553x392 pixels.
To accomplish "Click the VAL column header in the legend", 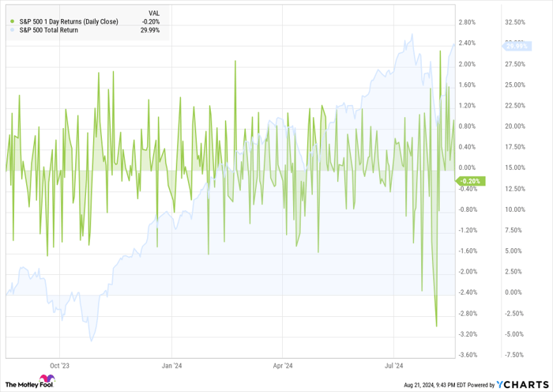I will point(154,13).
